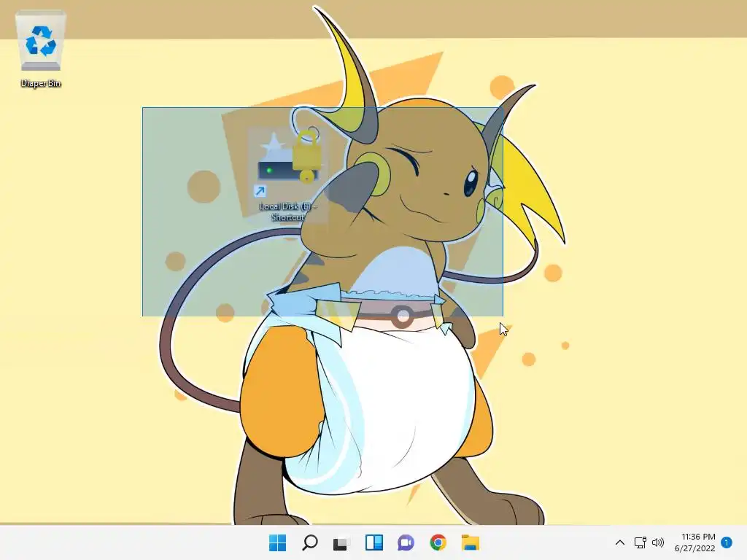Open network status tray icon
The width and height of the screenshot is (747, 560).
640,542
